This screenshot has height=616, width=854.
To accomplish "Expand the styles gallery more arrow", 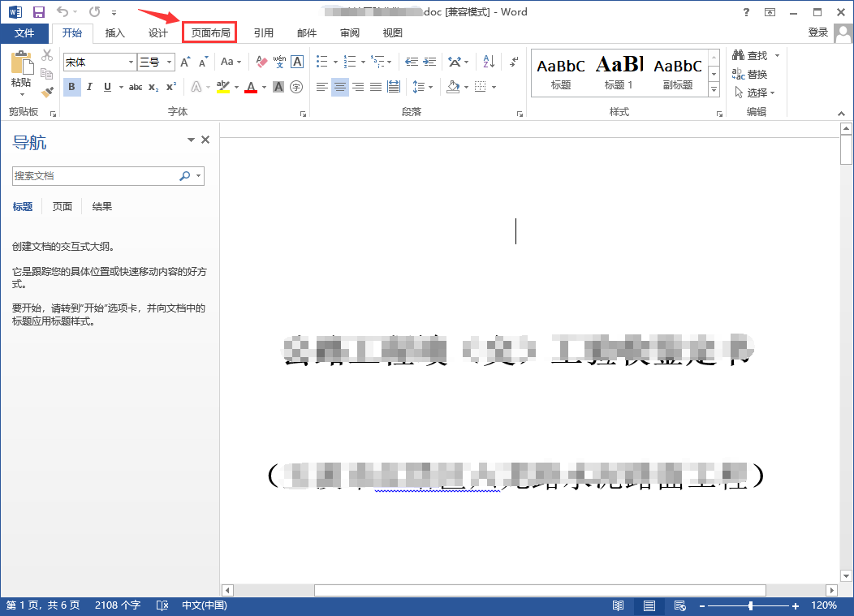I will [x=714, y=89].
